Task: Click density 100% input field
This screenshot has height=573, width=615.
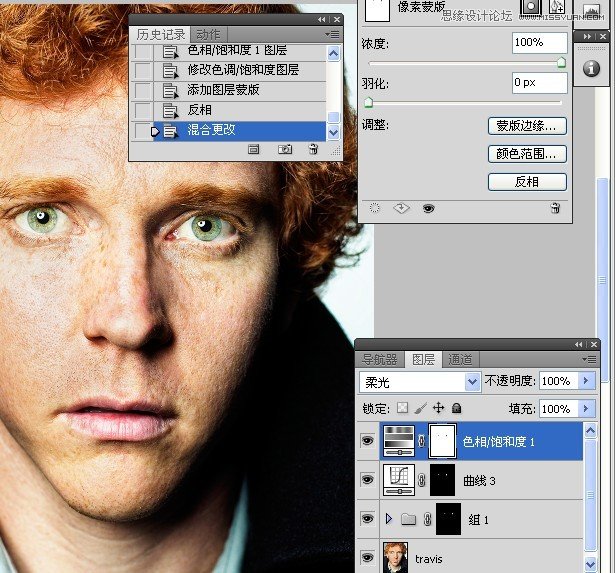Action: coord(539,43)
